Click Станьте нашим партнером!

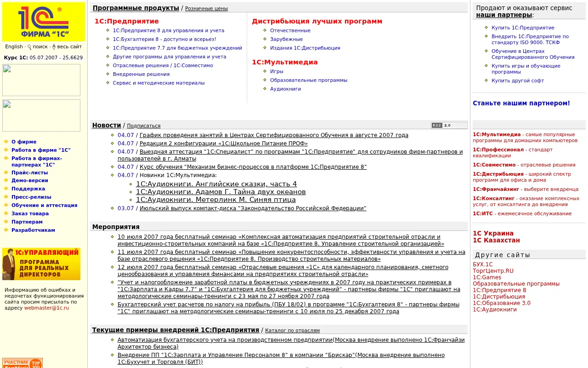[521, 103]
